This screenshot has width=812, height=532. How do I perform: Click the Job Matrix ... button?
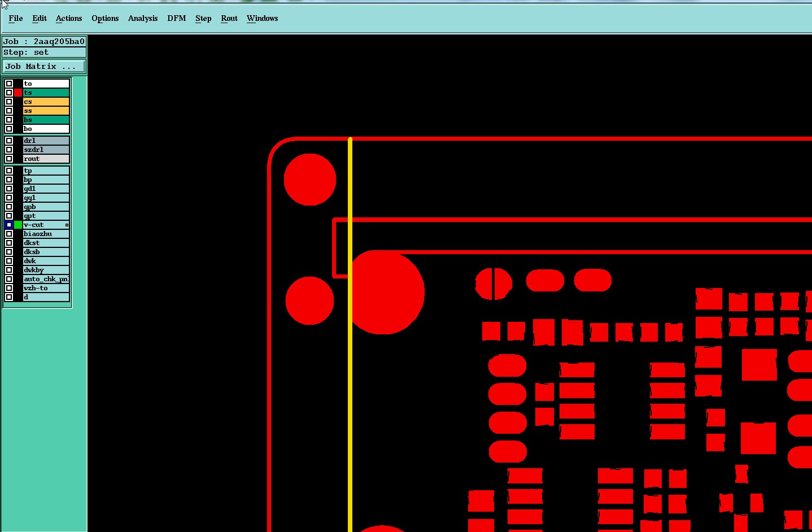coord(44,67)
